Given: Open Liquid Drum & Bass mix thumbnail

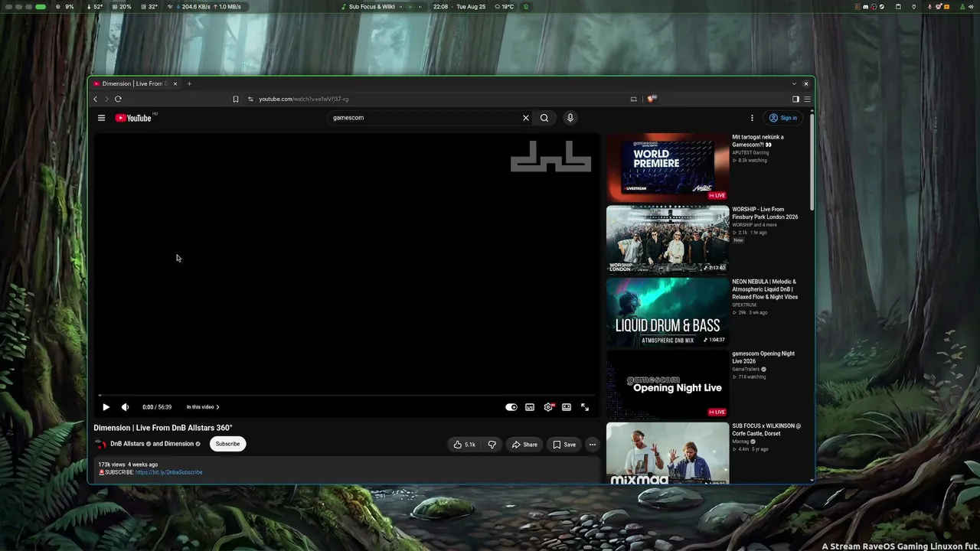Looking at the screenshot, I should pos(668,311).
